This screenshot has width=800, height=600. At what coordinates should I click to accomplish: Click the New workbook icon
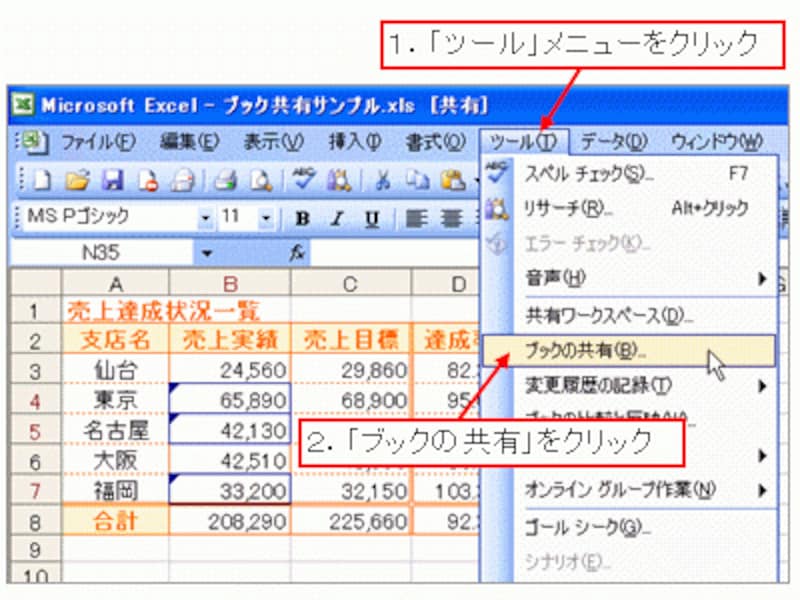pos(42,180)
